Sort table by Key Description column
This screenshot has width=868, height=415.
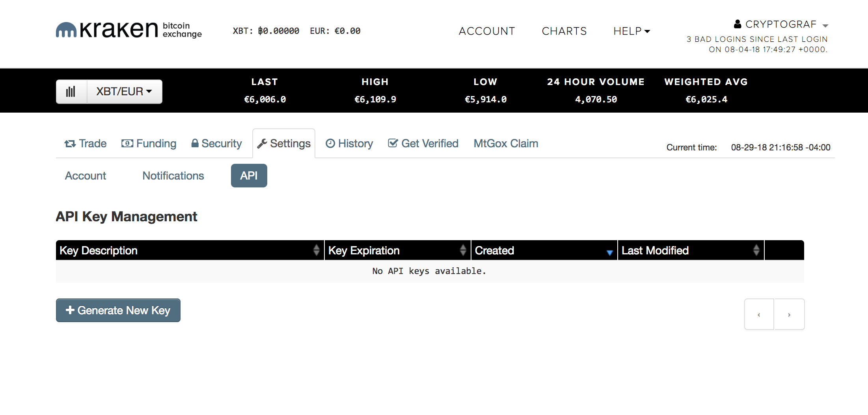(x=190, y=250)
